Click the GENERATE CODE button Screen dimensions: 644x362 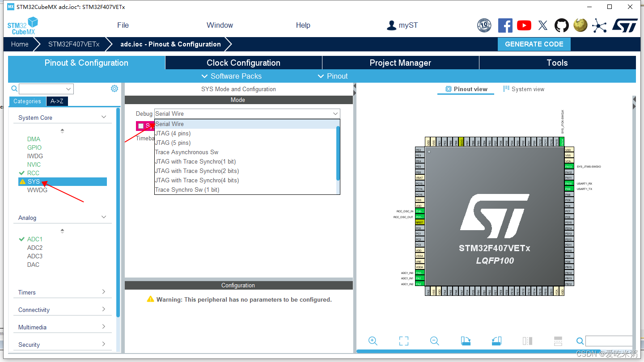[534, 44]
